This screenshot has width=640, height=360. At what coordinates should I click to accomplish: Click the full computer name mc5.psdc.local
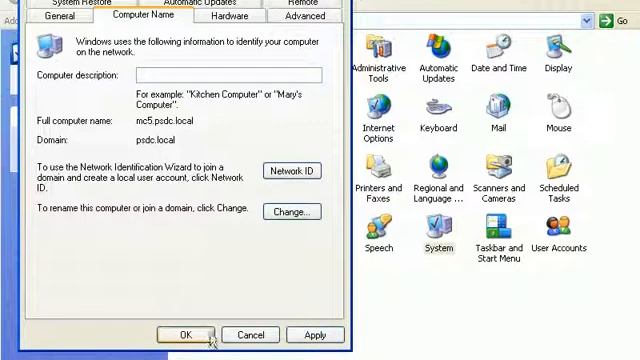coord(164,121)
